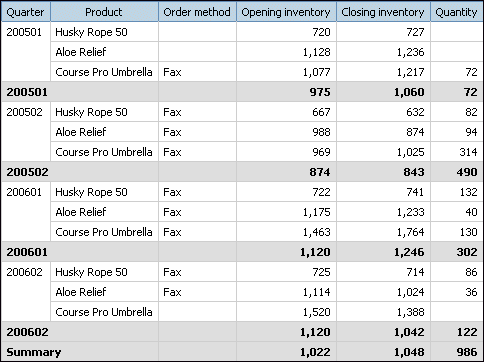Click the Opening inventory column header

(286, 12)
